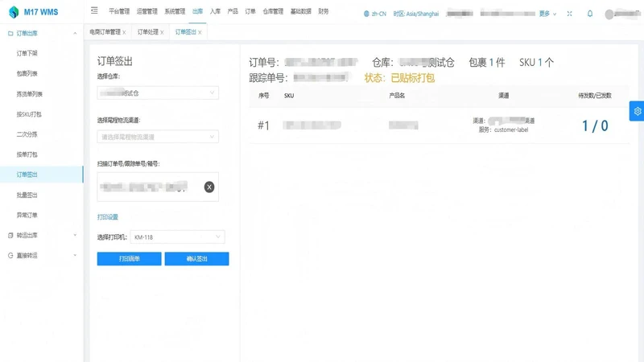
Task: Select the 出库 top menu
Action: [x=197, y=11]
